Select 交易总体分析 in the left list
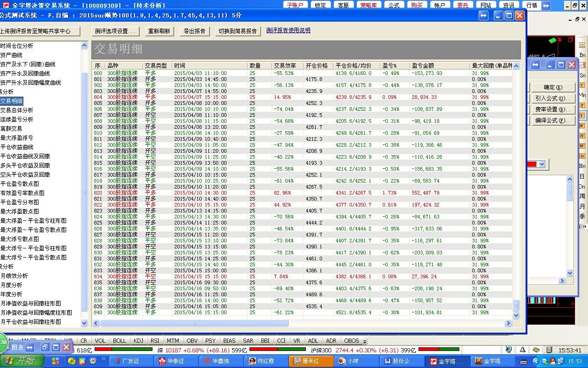 point(17,110)
